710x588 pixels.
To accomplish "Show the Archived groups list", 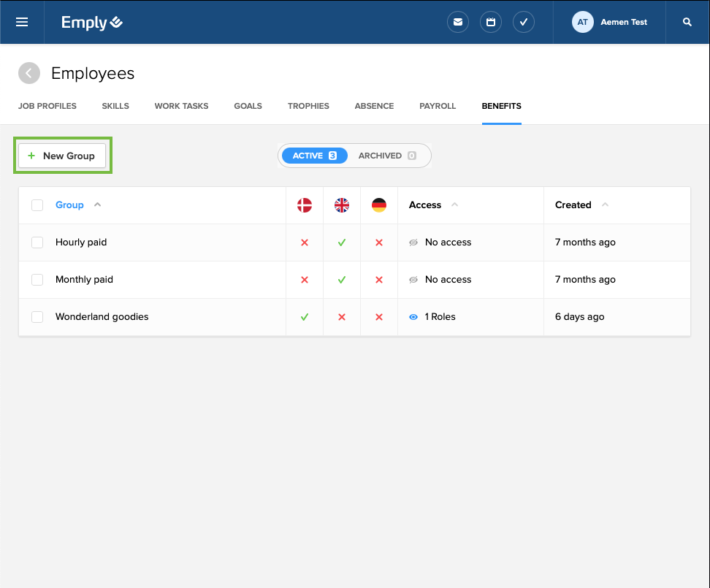I will (x=386, y=156).
